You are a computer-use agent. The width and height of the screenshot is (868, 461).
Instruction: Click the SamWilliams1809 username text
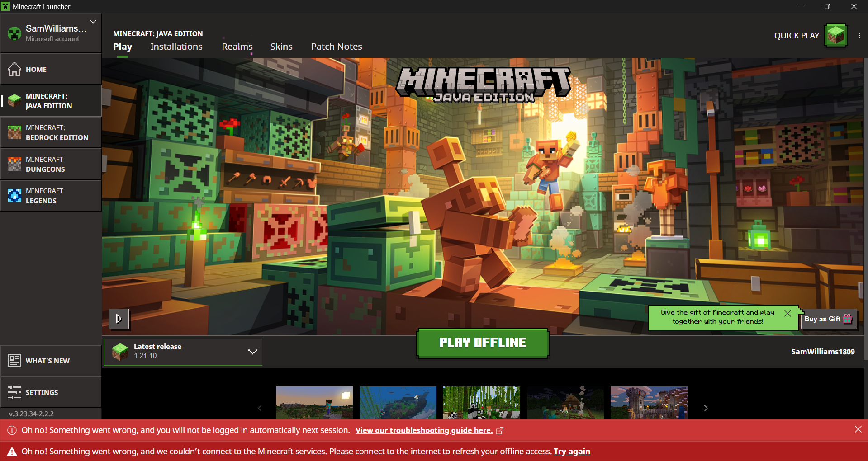click(x=823, y=352)
